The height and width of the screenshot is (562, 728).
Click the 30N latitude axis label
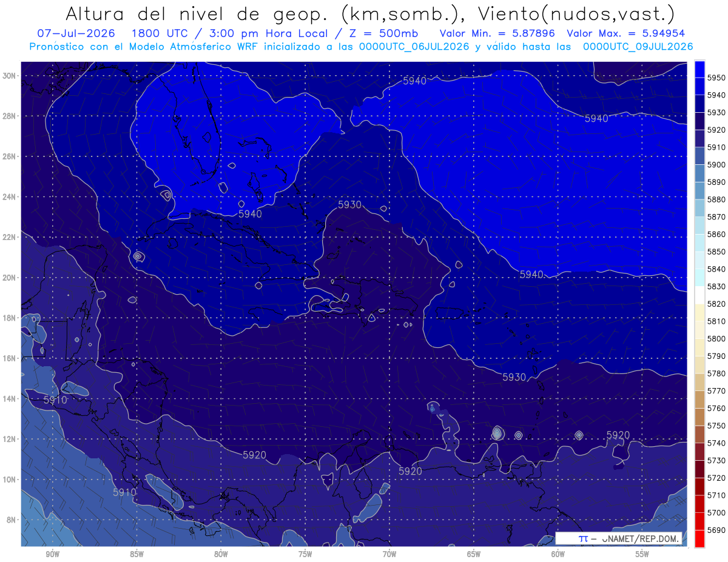(x=8, y=76)
